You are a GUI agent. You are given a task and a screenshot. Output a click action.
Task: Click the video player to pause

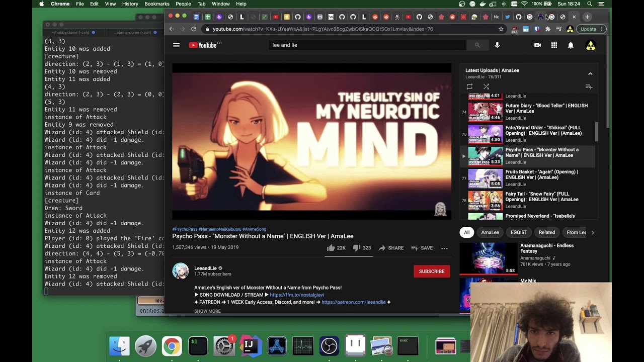click(x=312, y=141)
